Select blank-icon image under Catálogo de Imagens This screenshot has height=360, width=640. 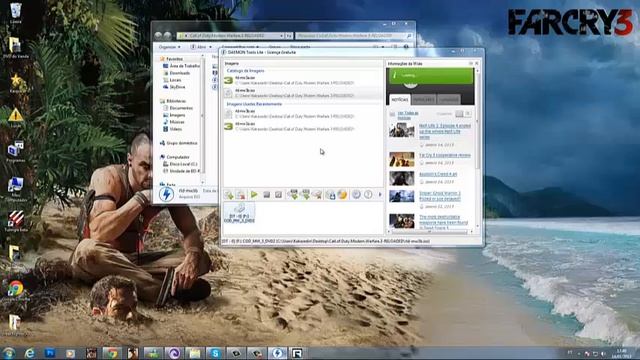coord(302,93)
